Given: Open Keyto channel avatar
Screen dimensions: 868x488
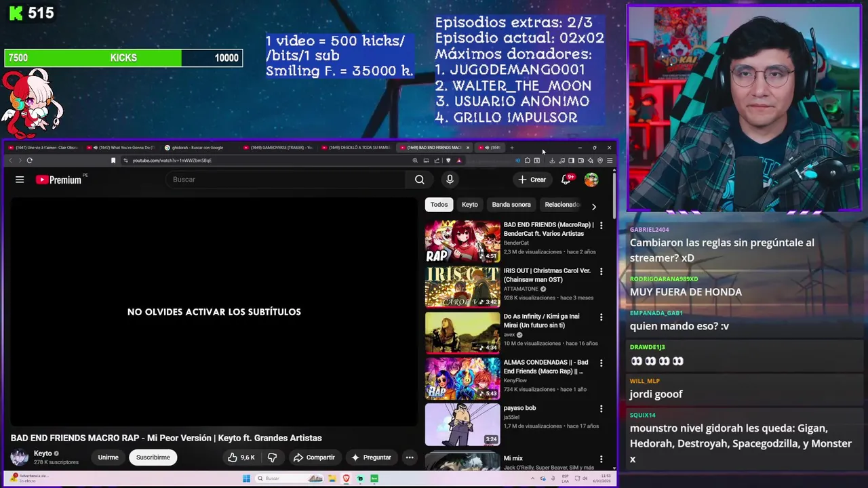Looking at the screenshot, I should tap(20, 457).
